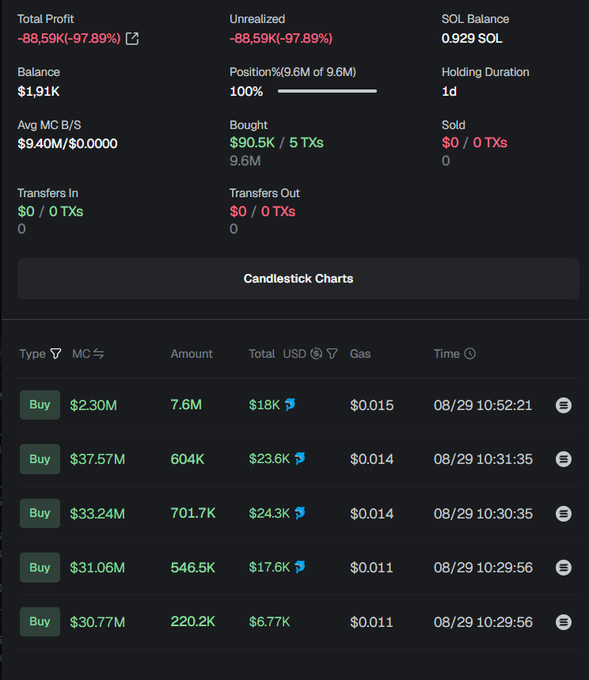Click market cap $31.06M cell
This screenshot has width=589, height=680.
(x=97, y=568)
